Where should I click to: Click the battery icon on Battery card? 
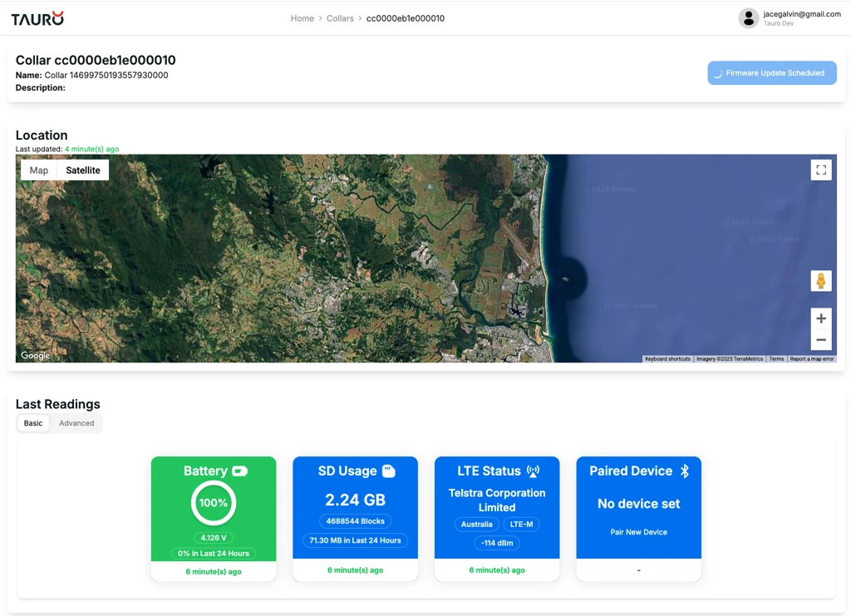click(239, 471)
